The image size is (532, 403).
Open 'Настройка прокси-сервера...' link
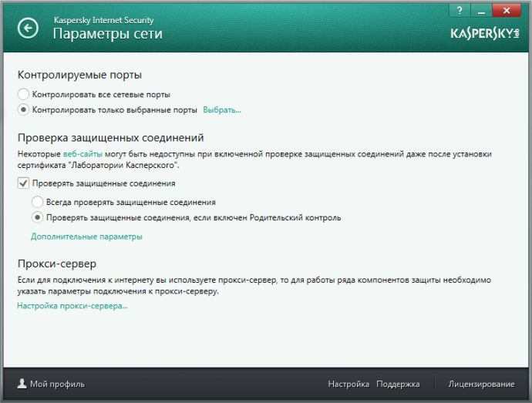coord(72,306)
